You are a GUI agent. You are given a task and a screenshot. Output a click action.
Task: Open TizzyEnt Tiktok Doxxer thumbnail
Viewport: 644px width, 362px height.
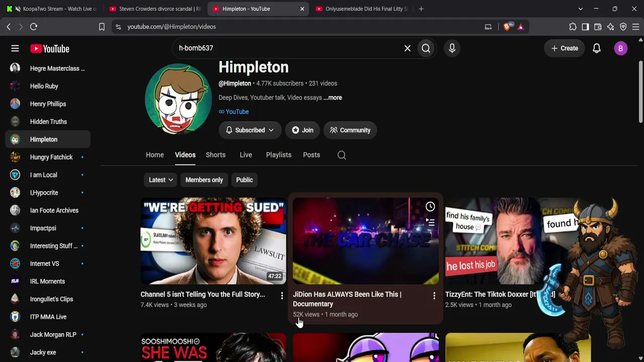(518, 241)
